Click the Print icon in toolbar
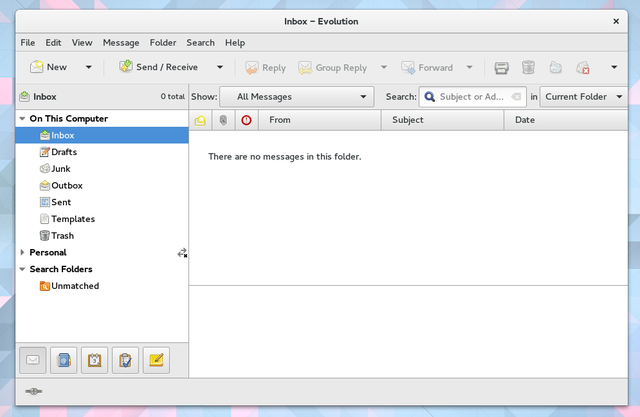This screenshot has height=417, width=640. click(x=502, y=68)
